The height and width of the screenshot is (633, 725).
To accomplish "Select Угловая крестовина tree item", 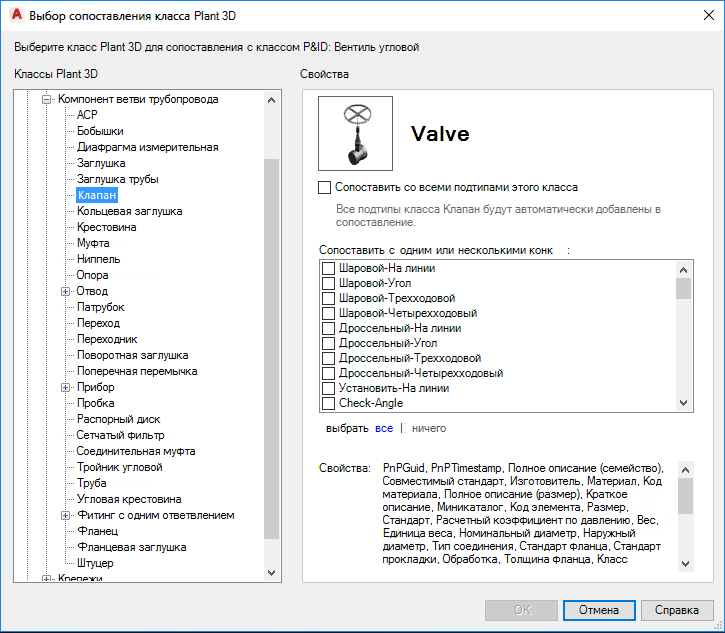I will tap(129, 499).
